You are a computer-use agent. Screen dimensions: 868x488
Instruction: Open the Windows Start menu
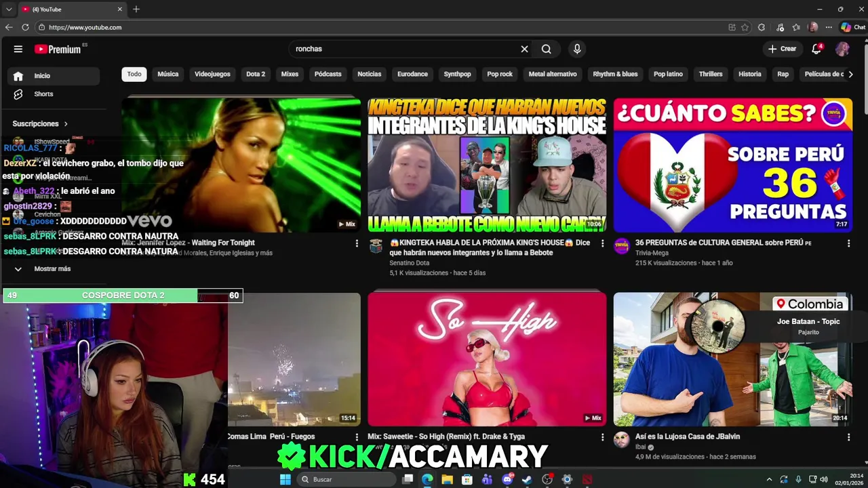(x=285, y=479)
